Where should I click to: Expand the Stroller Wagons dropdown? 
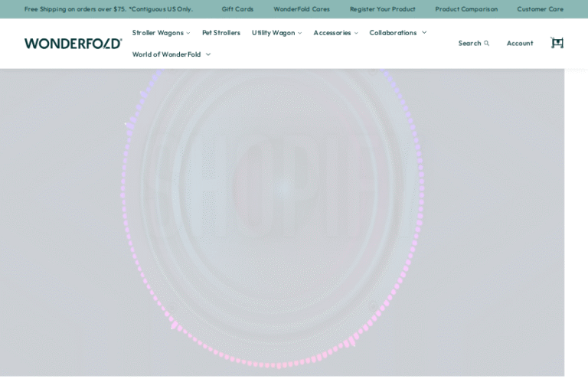[188, 33]
